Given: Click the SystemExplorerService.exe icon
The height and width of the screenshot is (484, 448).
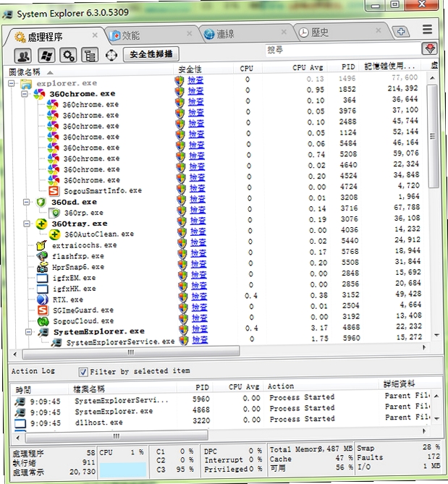Looking at the screenshot, I should click(56, 342).
